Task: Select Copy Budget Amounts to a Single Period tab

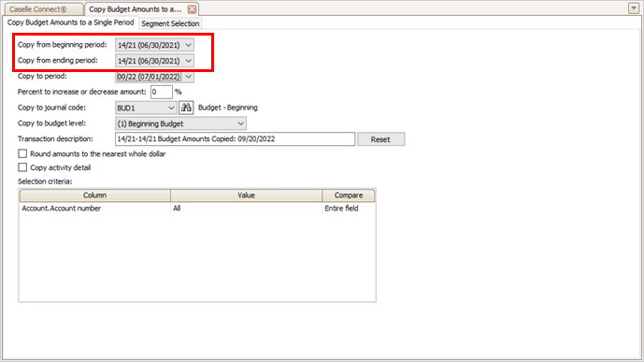Action: pyautogui.click(x=71, y=22)
